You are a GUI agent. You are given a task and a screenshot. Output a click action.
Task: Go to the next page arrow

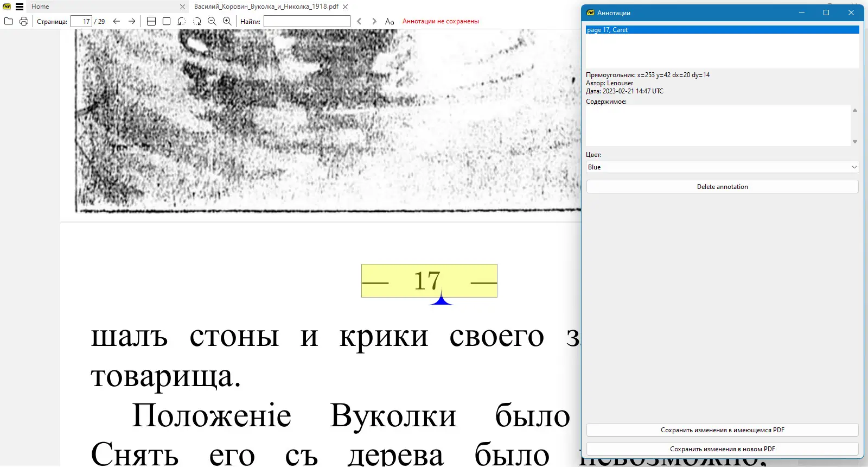click(x=132, y=21)
